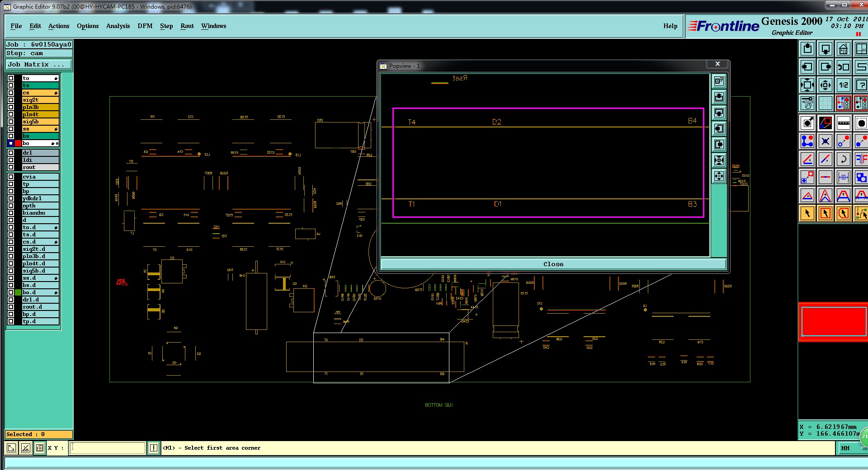Open the DFM menu
The image size is (868, 470).
[145, 26]
